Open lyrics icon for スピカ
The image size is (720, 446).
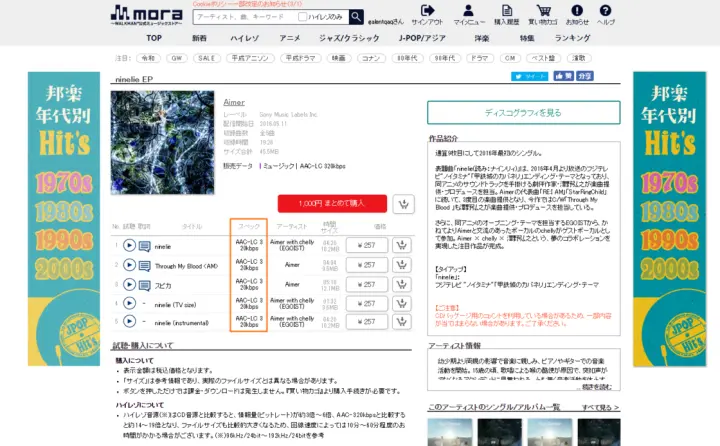(145, 285)
